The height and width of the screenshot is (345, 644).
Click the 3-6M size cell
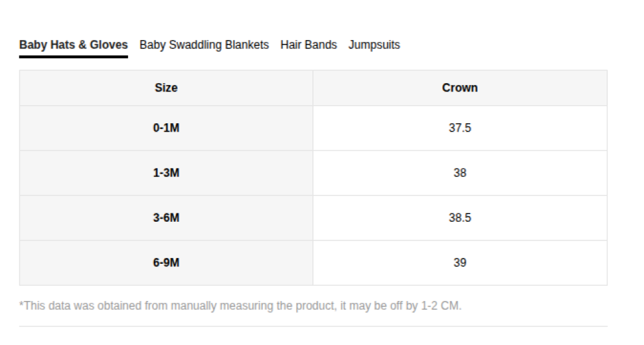pos(166,218)
